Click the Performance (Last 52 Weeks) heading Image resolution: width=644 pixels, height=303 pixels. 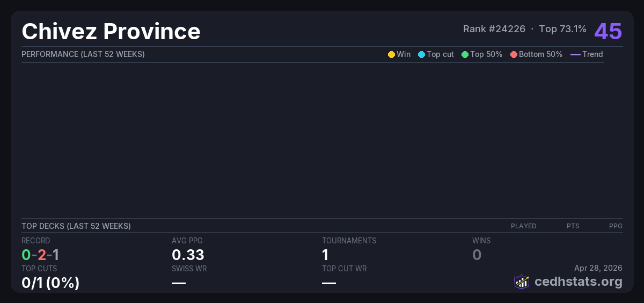[x=83, y=54]
